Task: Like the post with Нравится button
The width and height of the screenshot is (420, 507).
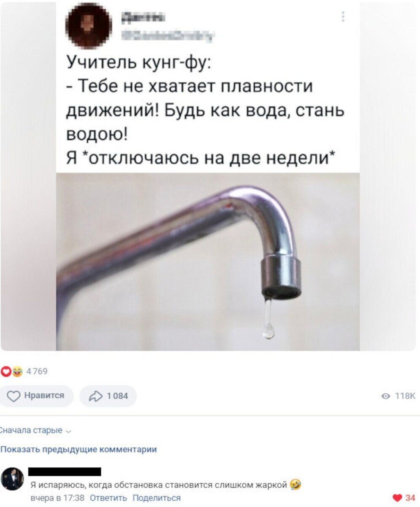Action: (37, 396)
